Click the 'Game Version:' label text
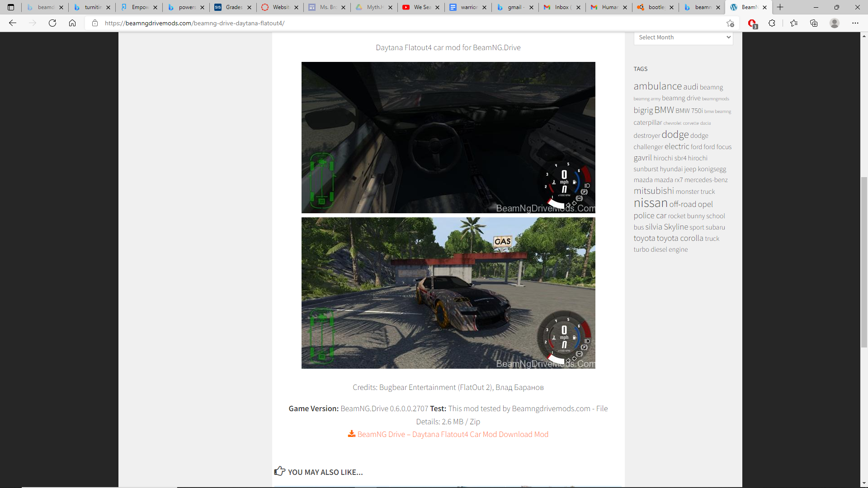868x488 pixels. (313, 408)
